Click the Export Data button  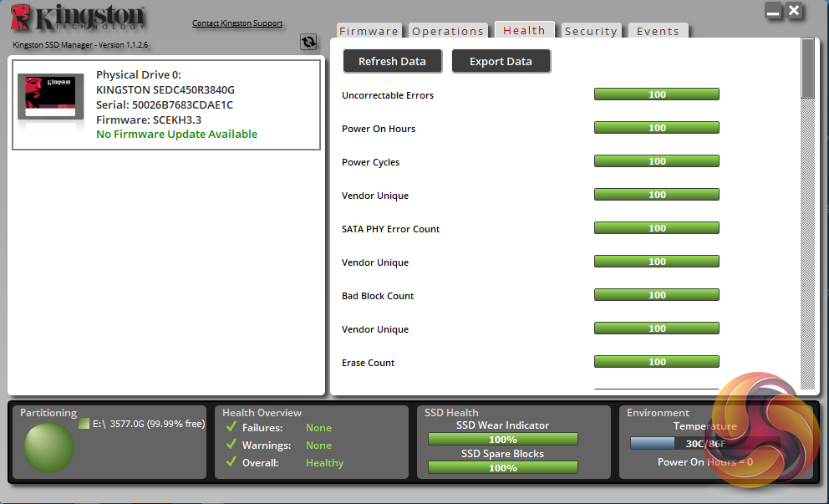point(501,61)
